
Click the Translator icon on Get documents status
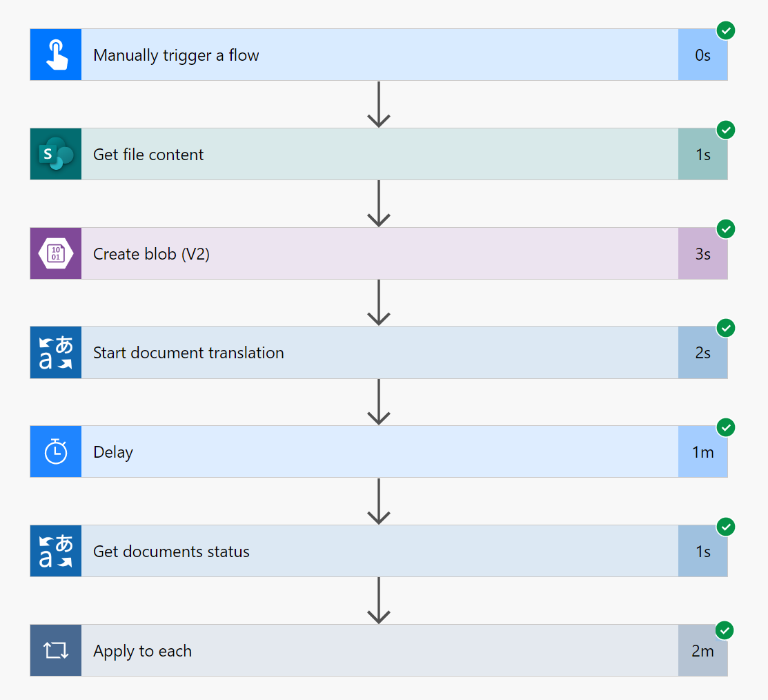[x=55, y=551]
